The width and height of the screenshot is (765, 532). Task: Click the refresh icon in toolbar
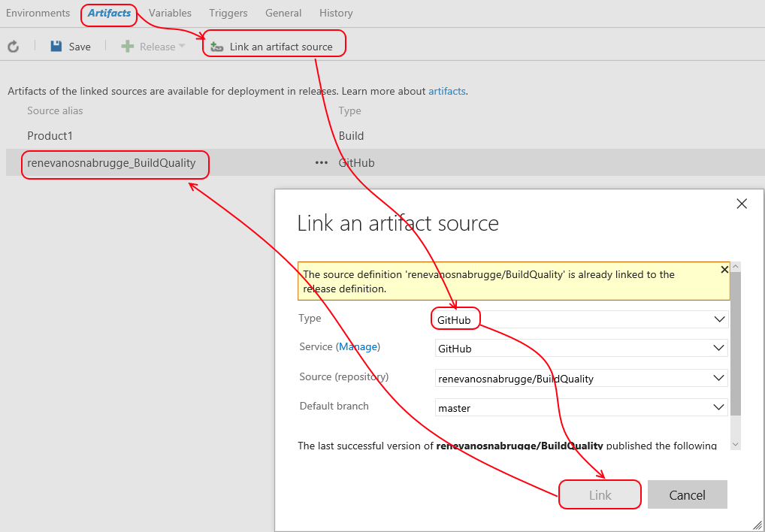[x=13, y=47]
